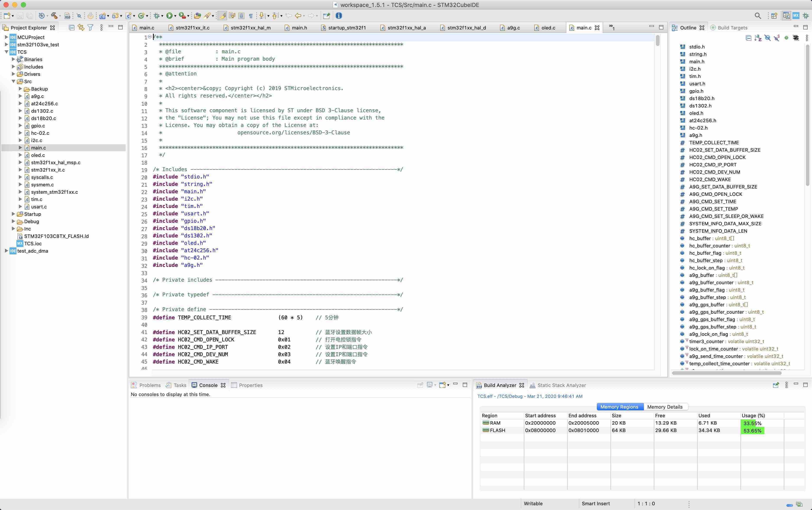Toggle Mark Occurrences highlighter icon
Image resolution: width=812 pixels, height=510 pixels.
coord(222,16)
